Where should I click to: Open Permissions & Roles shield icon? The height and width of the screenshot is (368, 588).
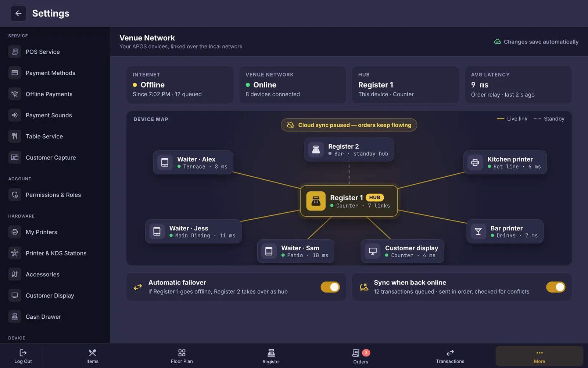point(15,195)
